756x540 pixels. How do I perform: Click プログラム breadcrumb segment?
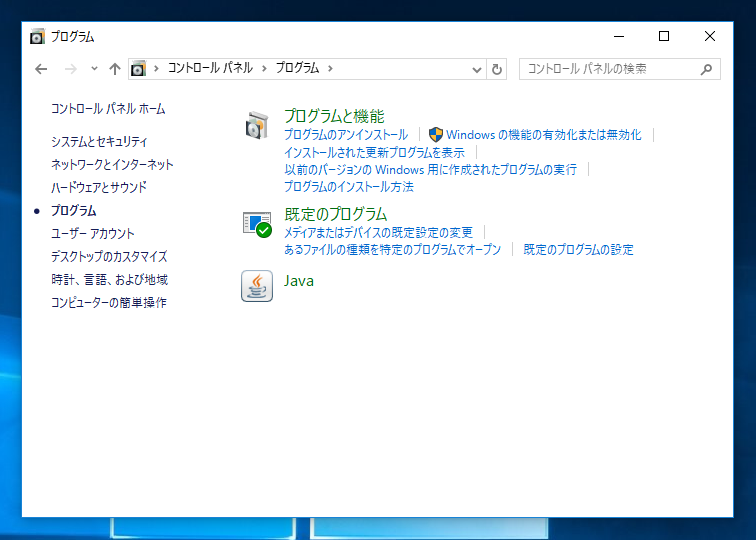297,68
